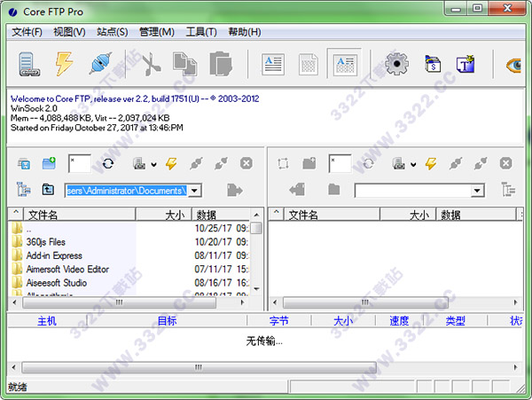Open the 站点(S) menu

coord(113,32)
